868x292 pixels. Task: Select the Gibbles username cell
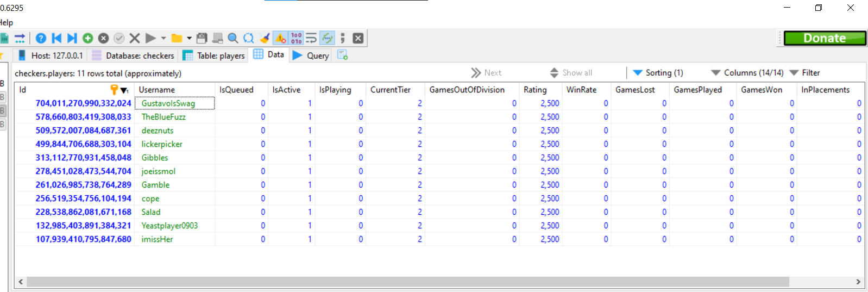[x=174, y=158]
